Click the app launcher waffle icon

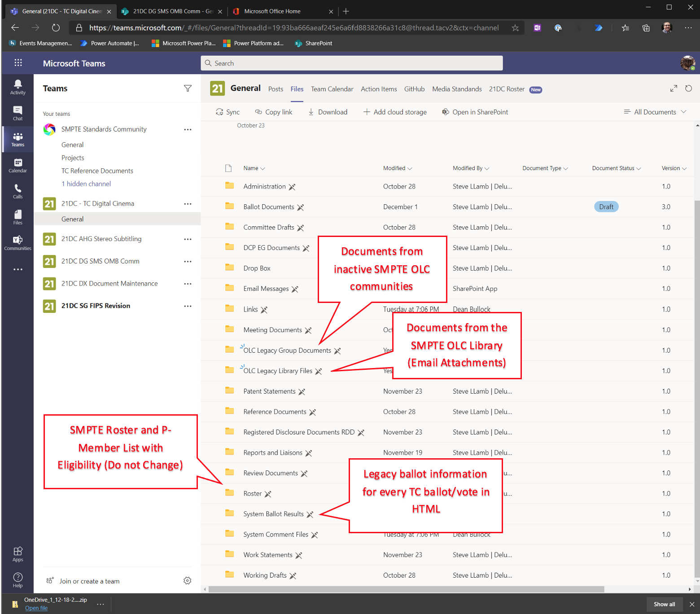[18, 63]
